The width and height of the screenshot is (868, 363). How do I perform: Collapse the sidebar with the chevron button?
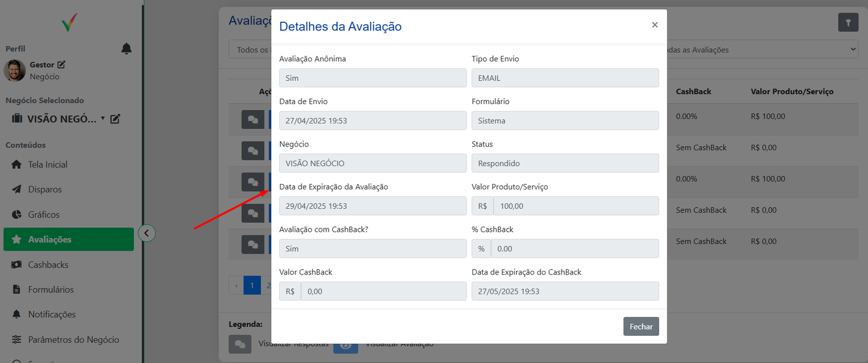pos(146,233)
